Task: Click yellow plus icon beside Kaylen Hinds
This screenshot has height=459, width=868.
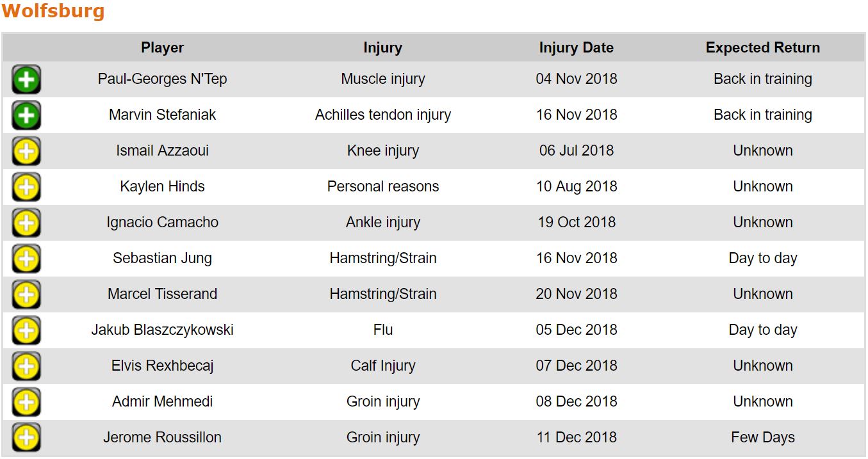Action: pos(26,188)
